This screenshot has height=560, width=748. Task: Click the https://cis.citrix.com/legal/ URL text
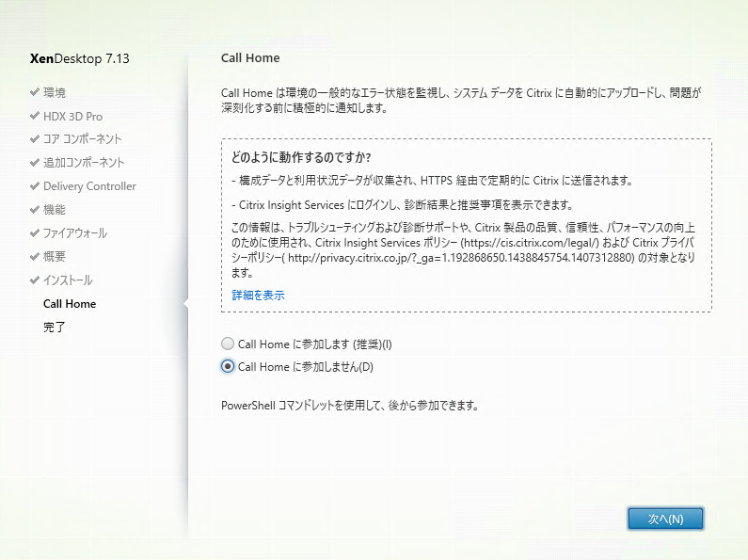coord(531,243)
